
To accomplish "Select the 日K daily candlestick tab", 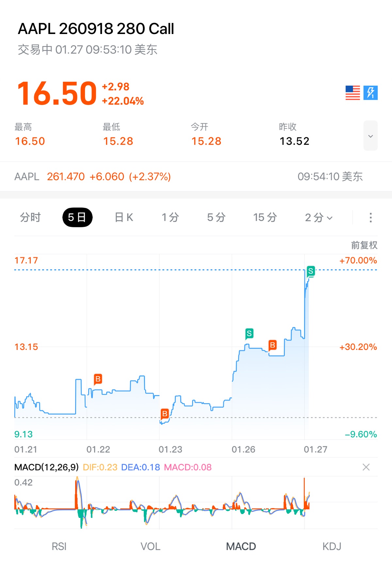I will (124, 217).
